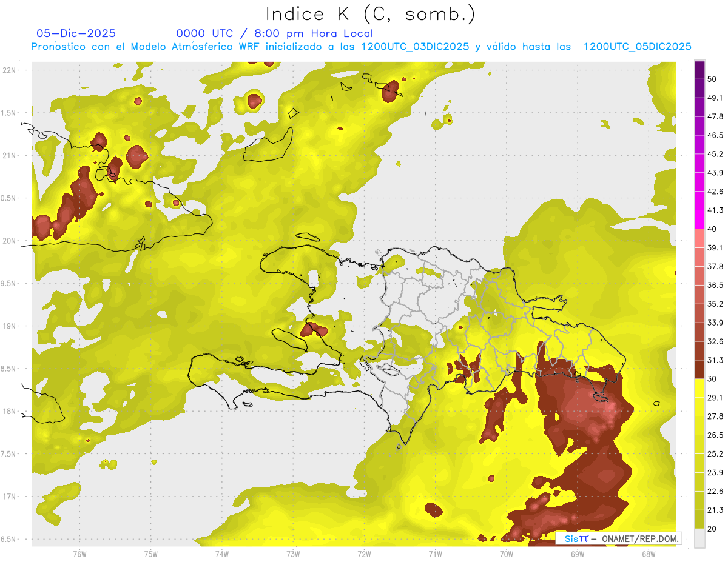Click the '26.5' color scale value
This screenshot has width=728, height=562.
click(715, 435)
